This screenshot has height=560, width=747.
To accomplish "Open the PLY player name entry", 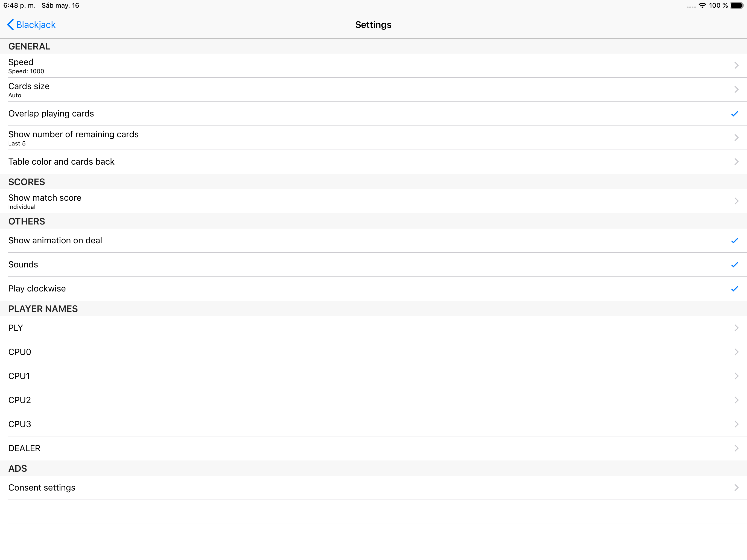I will (x=16, y=328).
